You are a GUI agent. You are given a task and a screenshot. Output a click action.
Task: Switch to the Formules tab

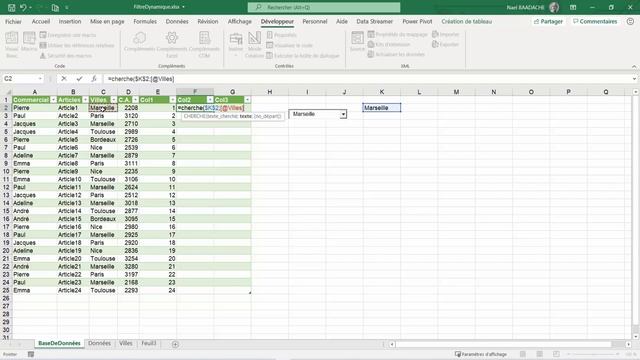[x=145, y=22]
